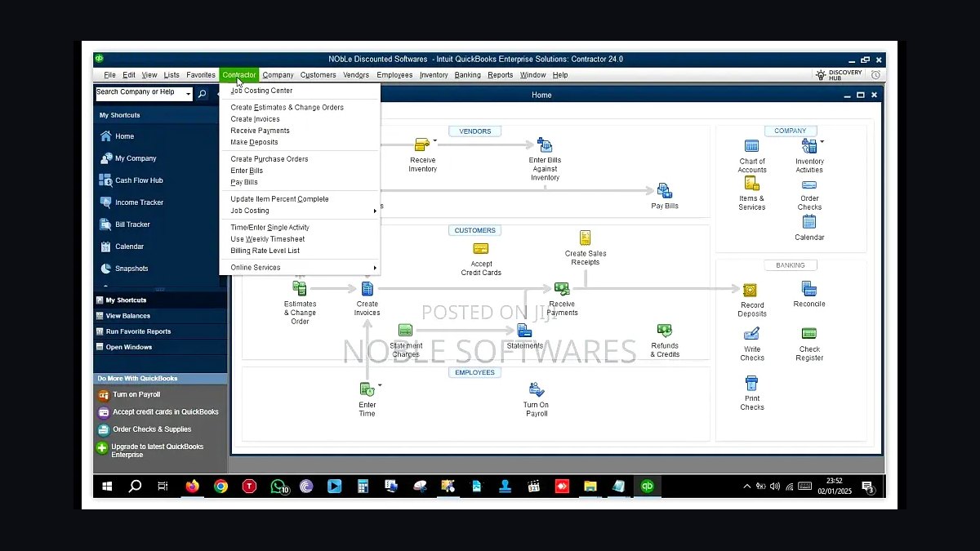The width and height of the screenshot is (980, 551).
Task: Click Create Invoices workflow icon
Action: 367,288
